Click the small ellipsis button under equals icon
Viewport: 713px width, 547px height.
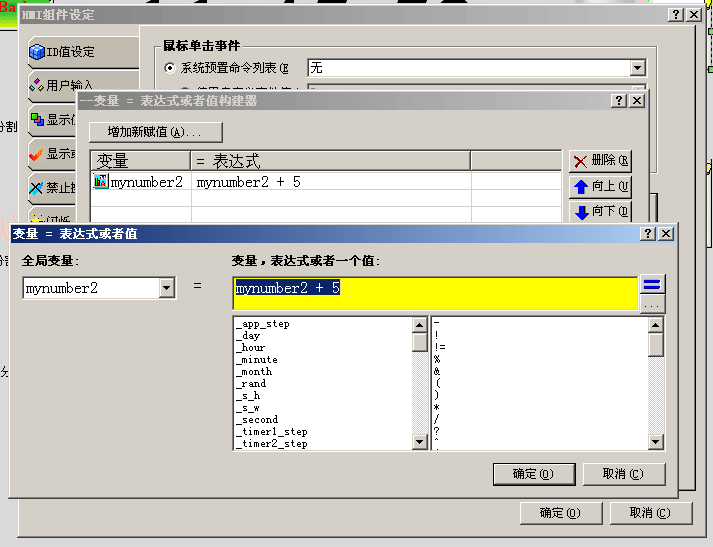pyautogui.click(x=652, y=304)
